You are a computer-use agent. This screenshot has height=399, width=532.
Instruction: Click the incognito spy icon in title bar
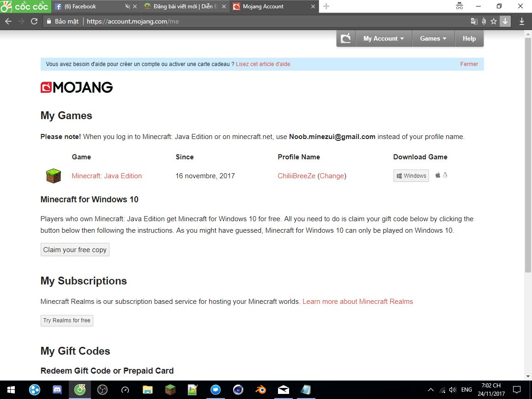click(459, 6)
